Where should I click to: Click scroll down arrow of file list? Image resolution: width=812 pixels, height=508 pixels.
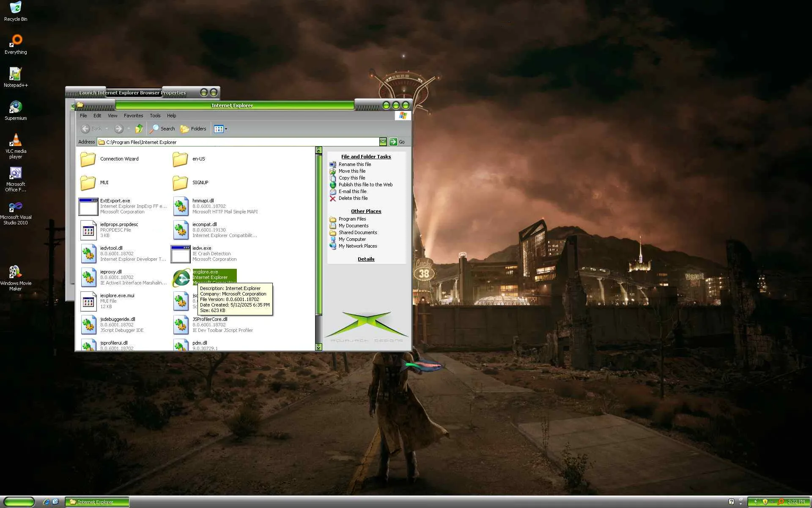point(318,347)
